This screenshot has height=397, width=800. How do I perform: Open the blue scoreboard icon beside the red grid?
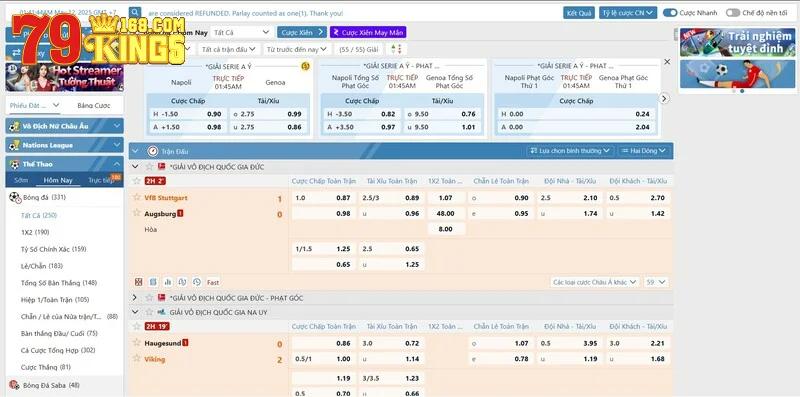[153, 282]
